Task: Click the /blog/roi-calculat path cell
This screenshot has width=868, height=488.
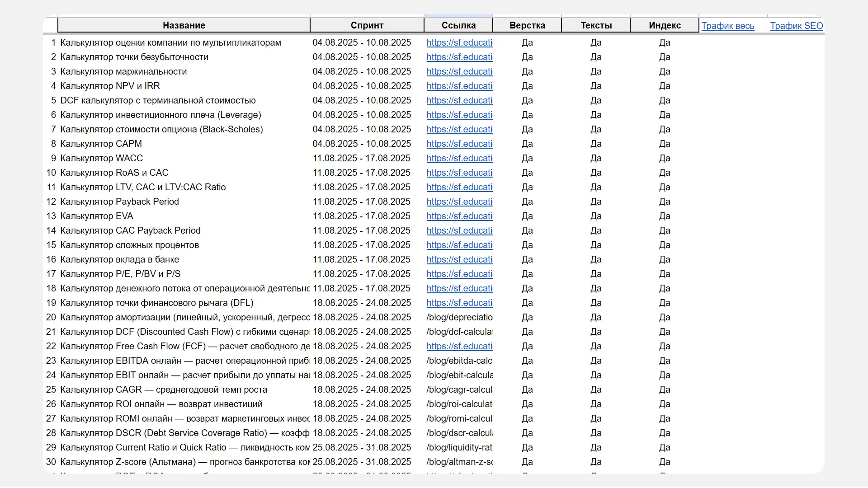Action: pyautogui.click(x=460, y=404)
